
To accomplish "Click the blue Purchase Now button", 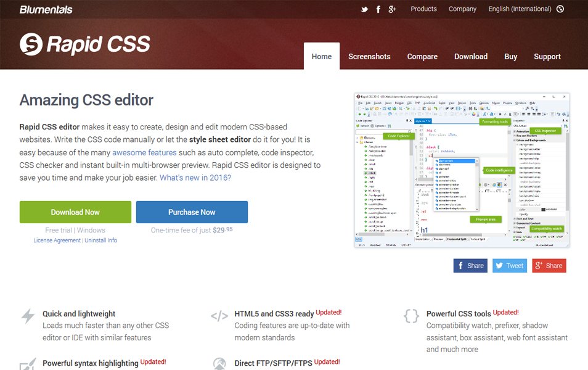I will pos(192,212).
